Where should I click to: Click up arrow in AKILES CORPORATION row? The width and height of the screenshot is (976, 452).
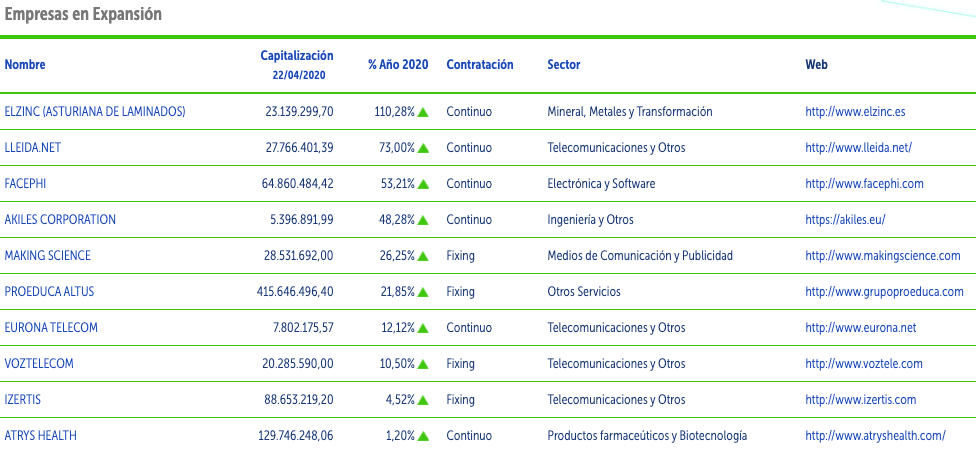[423, 220]
